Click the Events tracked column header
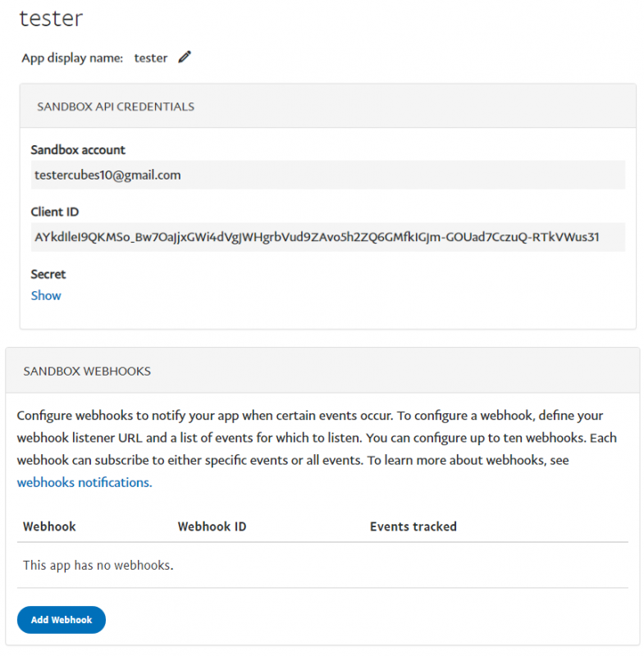Screen dimensions: 644x656 pyautogui.click(x=413, y=526)
